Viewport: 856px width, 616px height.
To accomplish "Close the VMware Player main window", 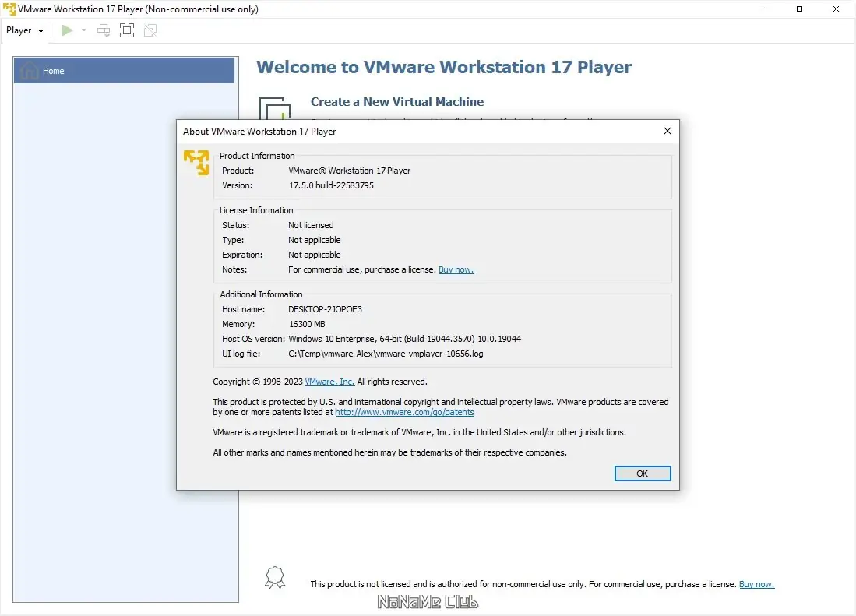I will (x=836, y=9).
